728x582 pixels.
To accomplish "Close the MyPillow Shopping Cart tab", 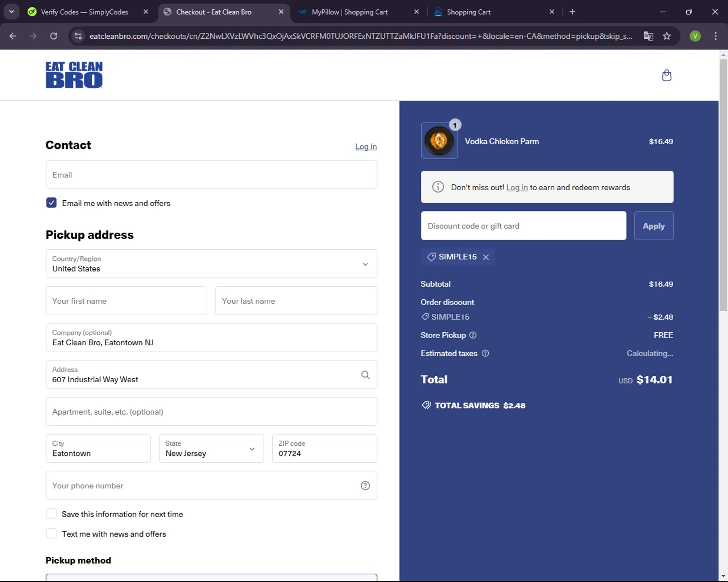I will [416, 12].
